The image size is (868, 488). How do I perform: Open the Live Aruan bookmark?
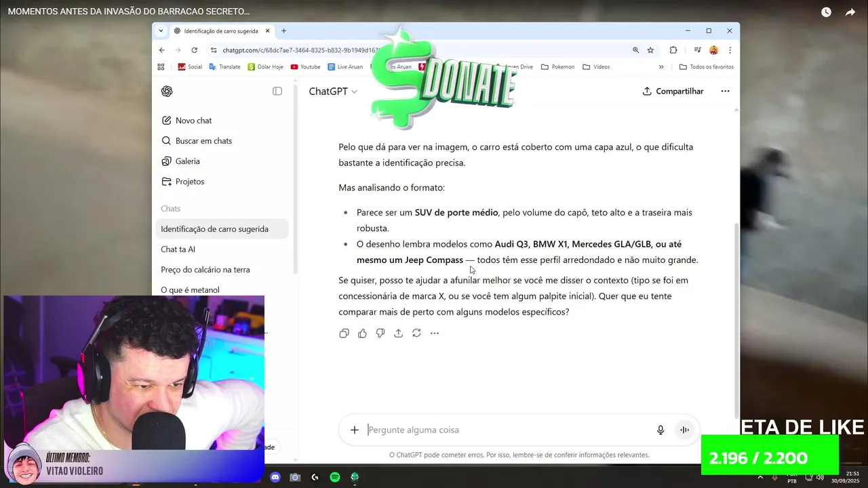point(345,67)
